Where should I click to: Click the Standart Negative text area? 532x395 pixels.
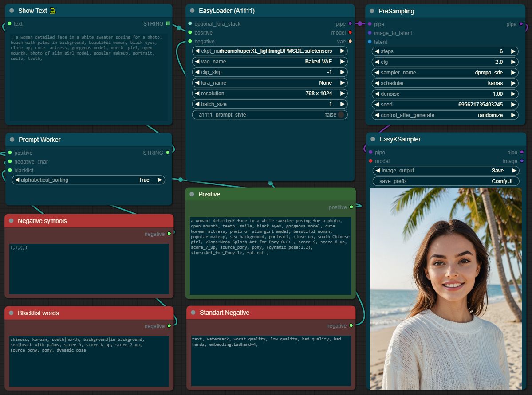click(x=271, y=361)
